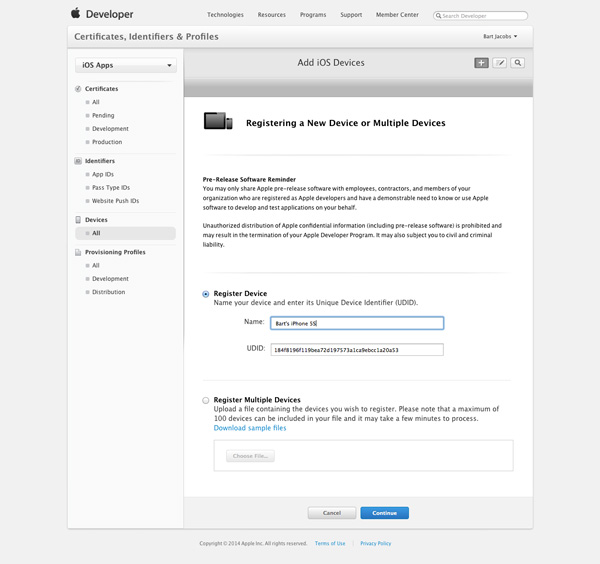
Task: Click the Certificates heading in sidebar
Action: [x=101, y=89]
